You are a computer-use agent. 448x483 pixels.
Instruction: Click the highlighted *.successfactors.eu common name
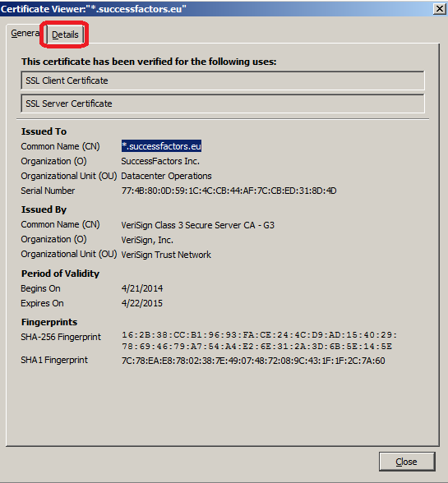pyautogui.click(x=161, y=146)
